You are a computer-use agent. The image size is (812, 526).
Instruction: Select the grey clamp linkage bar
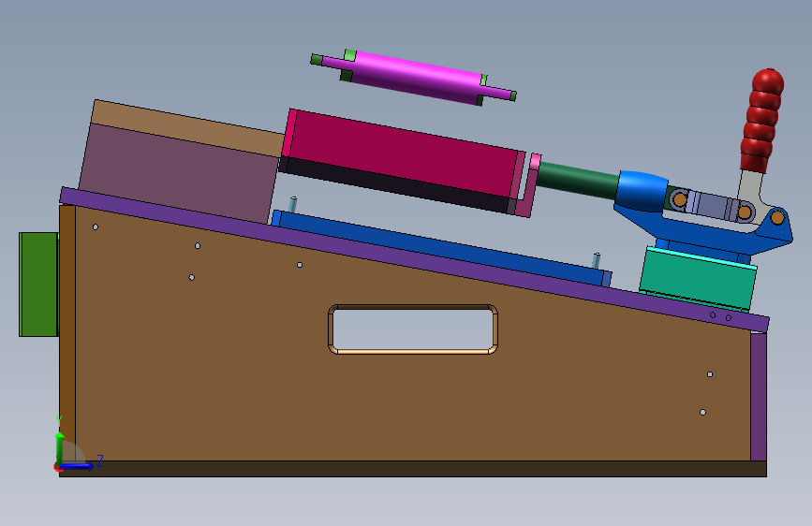713,206
